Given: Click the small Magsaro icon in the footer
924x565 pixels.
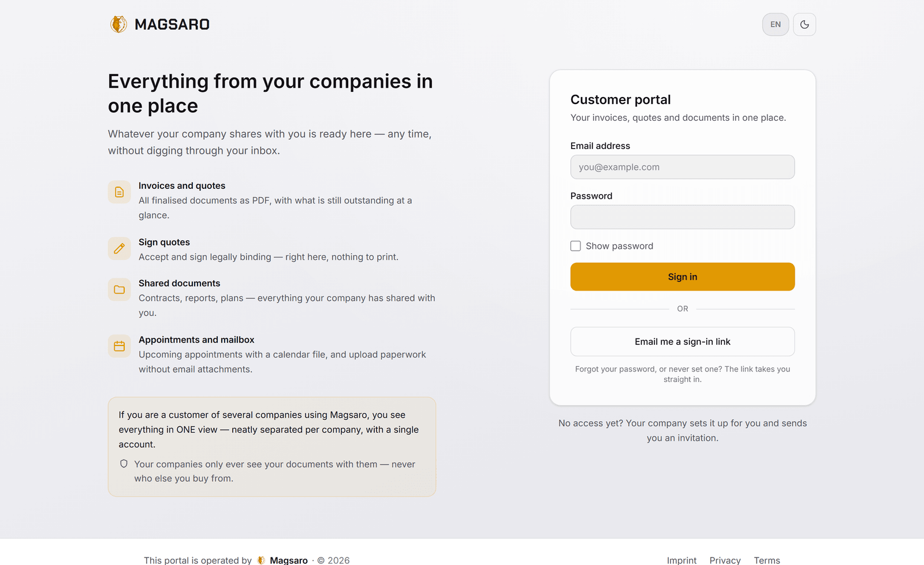Looking at the screenshot, I should click(261, 560).
